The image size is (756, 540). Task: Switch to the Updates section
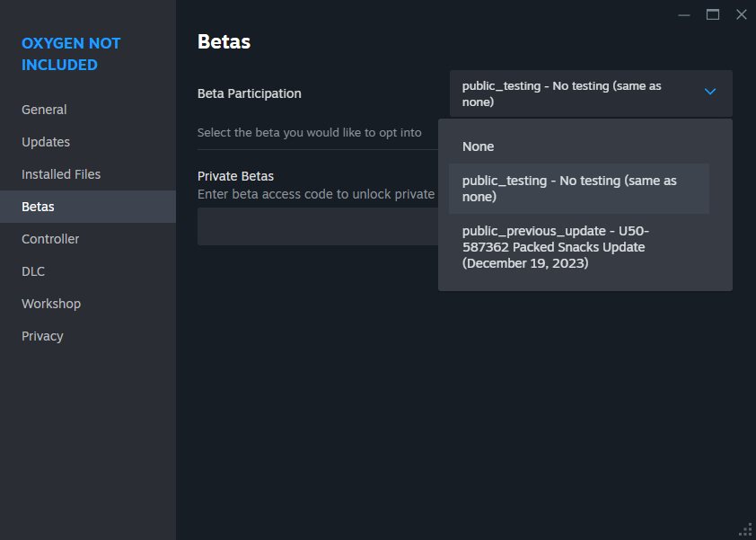click(46, 142)
